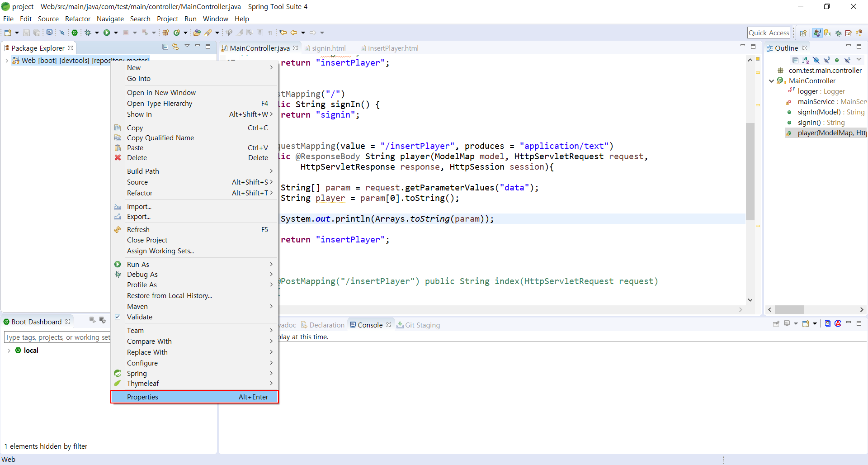868x465 pixels.
Task: Click the green Boot Dashboard toolbar icon
Action: (x=75, y=33)
